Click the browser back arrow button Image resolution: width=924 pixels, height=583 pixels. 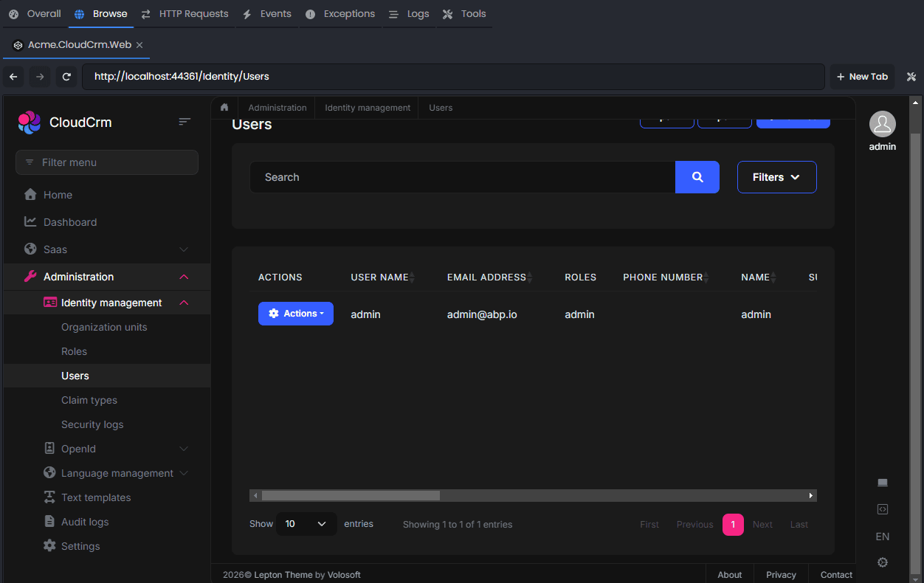click(x=14, y=77)
